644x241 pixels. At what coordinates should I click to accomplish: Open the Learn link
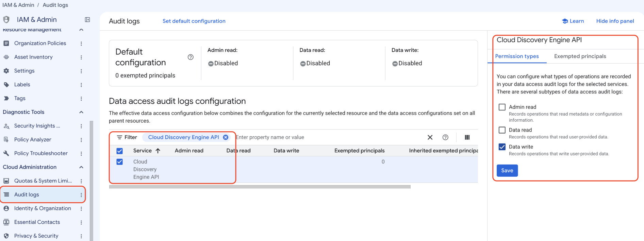click(573, 21)
